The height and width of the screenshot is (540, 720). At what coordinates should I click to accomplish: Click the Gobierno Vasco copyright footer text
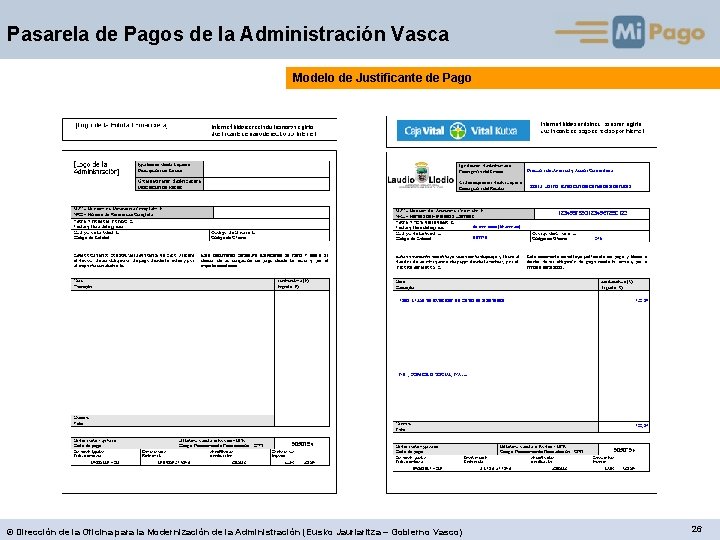pos(235,532)
